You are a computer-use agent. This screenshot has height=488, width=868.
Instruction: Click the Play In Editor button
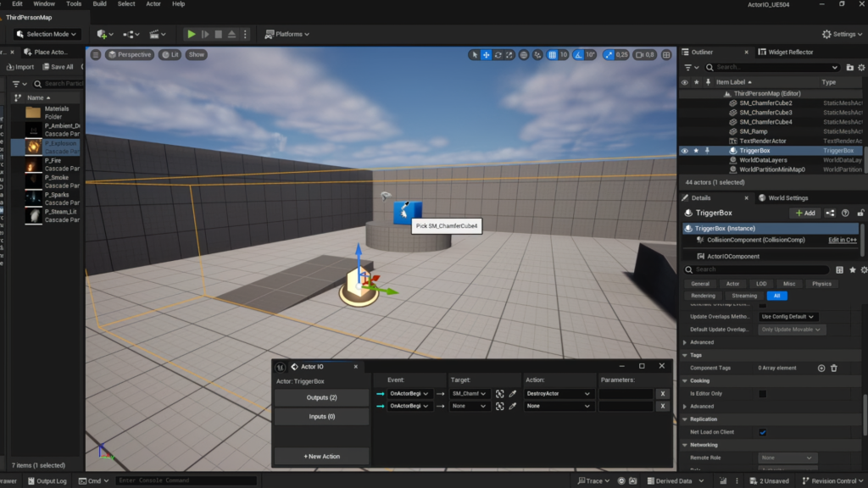pos(191,35)
